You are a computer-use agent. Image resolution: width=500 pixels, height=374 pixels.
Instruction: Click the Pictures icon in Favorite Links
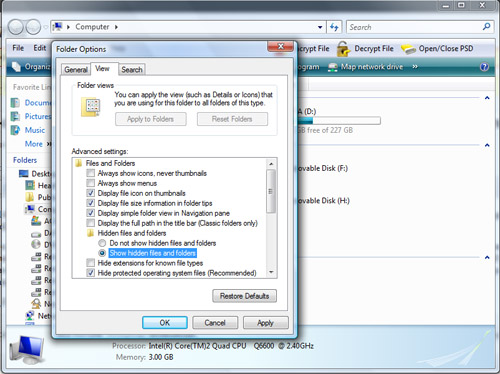click(x=15, y=116)
